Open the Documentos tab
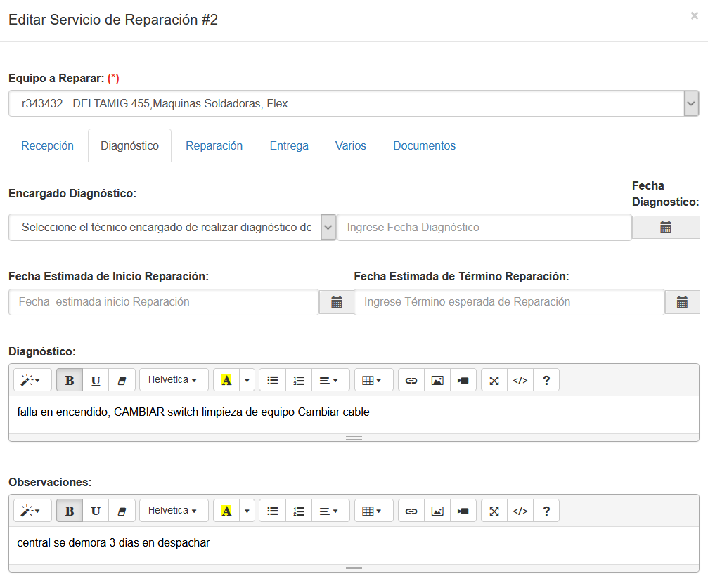The height and width of the screenshot is (588, 708). pyautogui.click(x=424, y=145)
